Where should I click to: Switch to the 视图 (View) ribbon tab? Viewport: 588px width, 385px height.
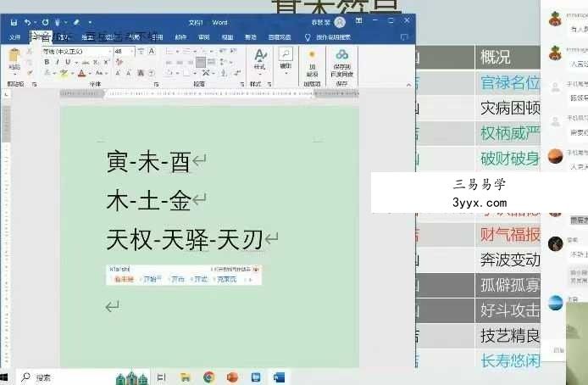tap(227, 37)
